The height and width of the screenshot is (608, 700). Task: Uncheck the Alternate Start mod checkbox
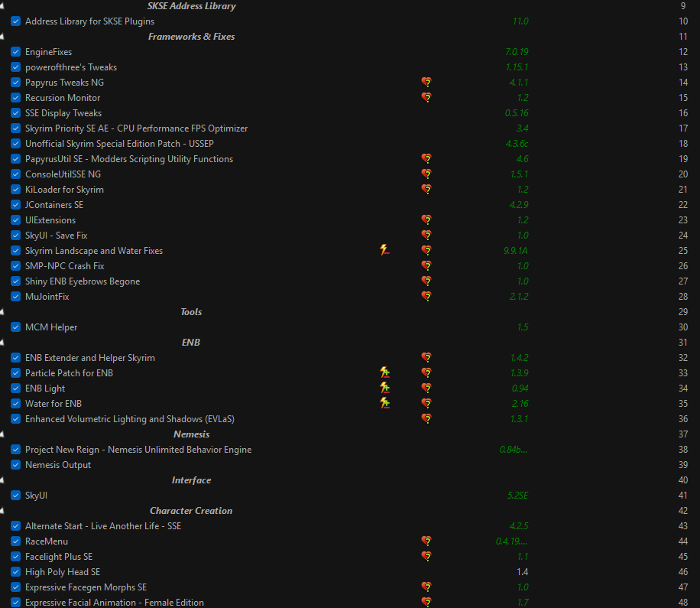[x=15, y=526]
